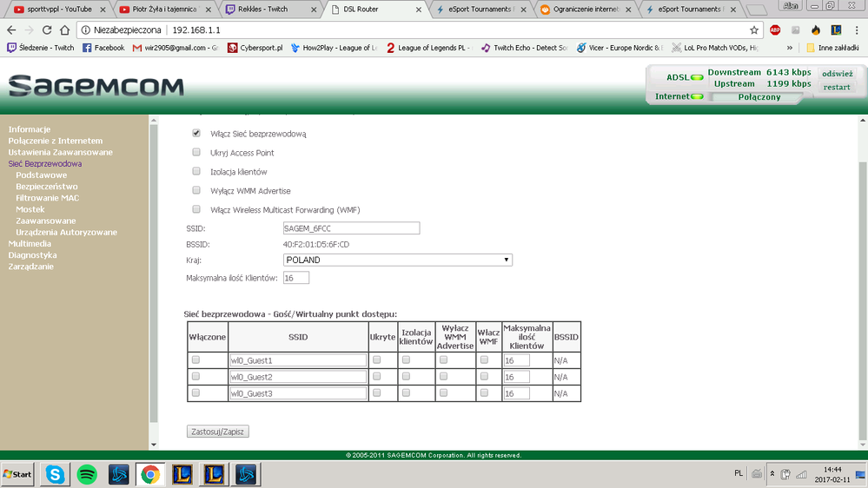Viewport: 868px width, 488px height.
Task: Enable 'Ukryj Access Point' checkbox
Action: coord(196,153)
